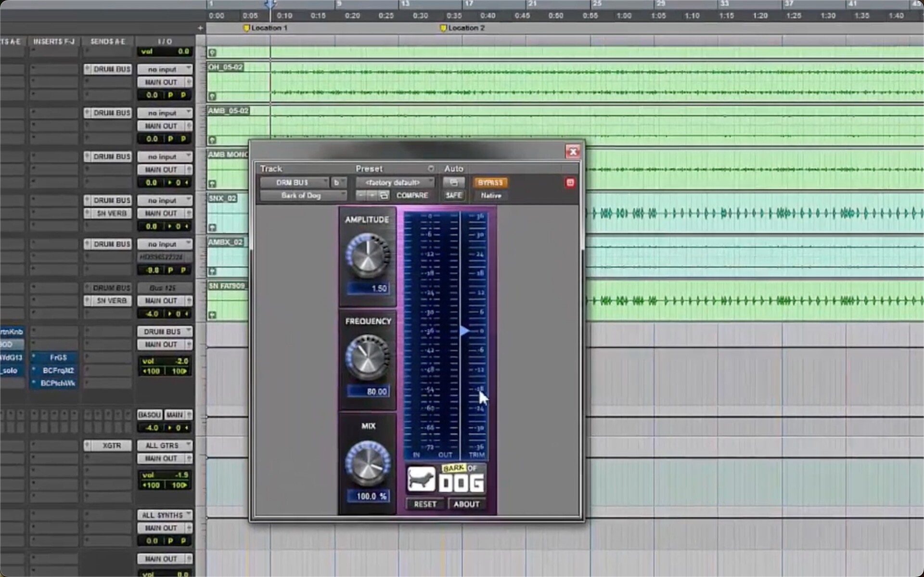924x577 pixels.
Task: Click SENDS A-E column header
Action: tap(108, 41)
